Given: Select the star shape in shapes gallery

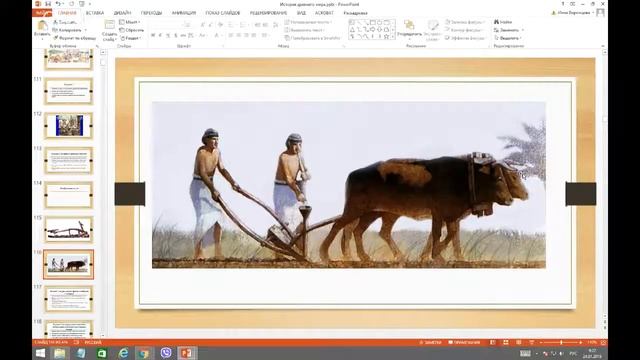Looking at the screenshot, I should pos(386,37).
